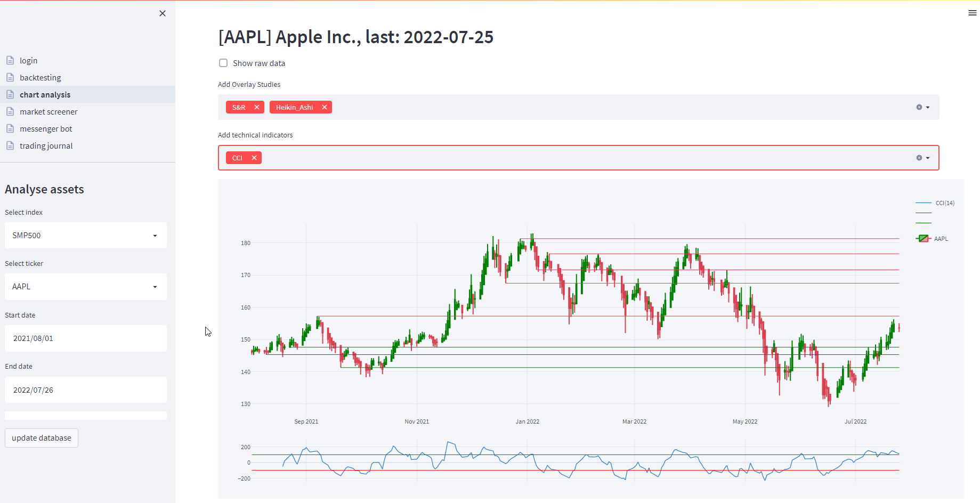Click the Nov 2021 axis label
The width and height of the screenshot is (980, 503).
pos(417,421)
